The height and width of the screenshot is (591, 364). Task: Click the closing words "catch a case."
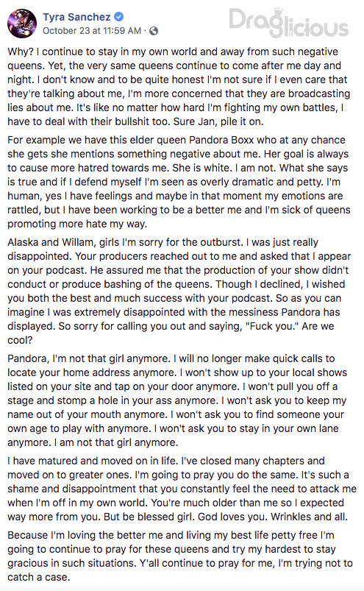click(38, 577)
